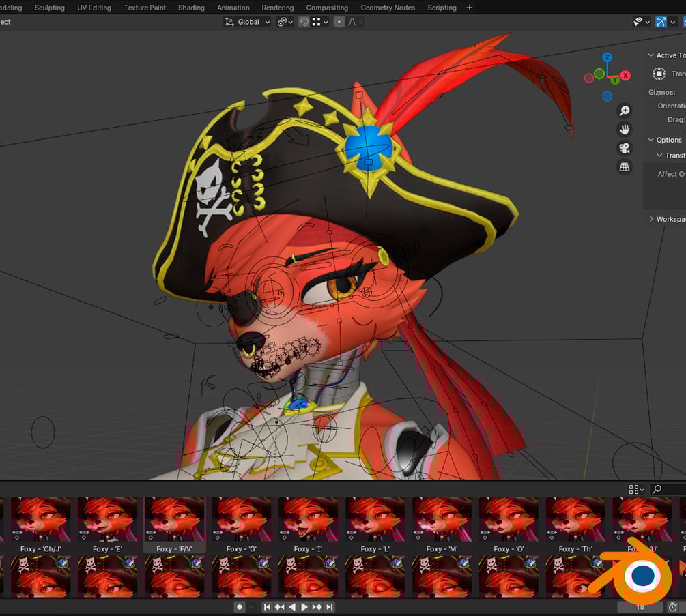The width and height of the screenshot is (686, 616).
Task: Click the preview range clock icon
Action: click(673, 607)
